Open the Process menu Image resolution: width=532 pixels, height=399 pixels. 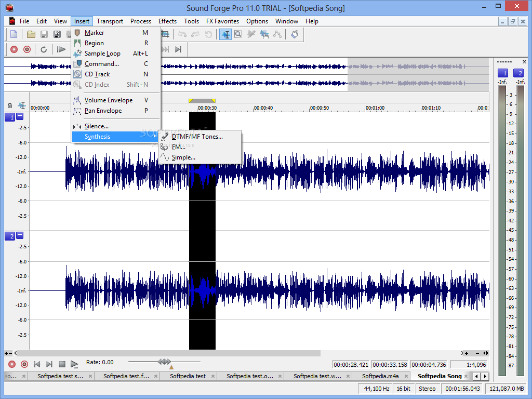point(140,21)
